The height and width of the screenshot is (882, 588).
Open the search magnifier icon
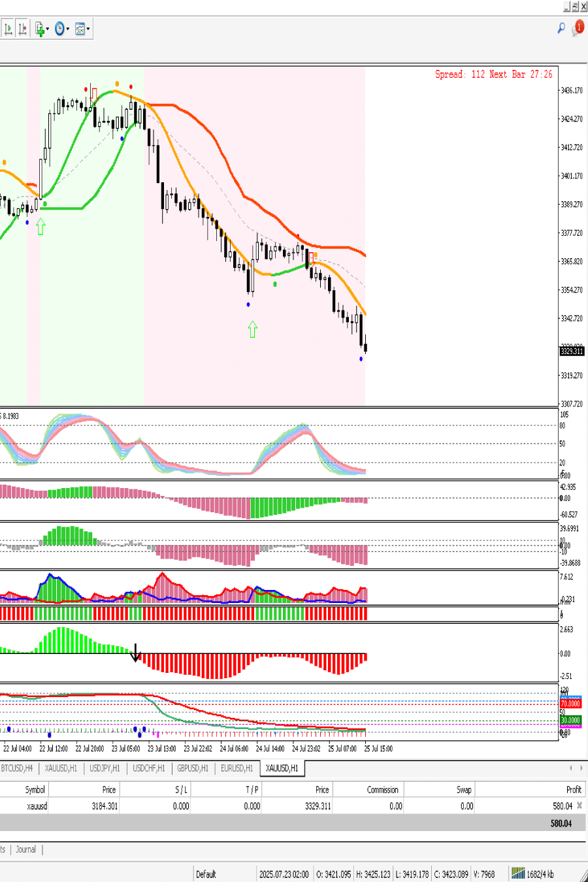pyautogui.click(x=561, y=28)
